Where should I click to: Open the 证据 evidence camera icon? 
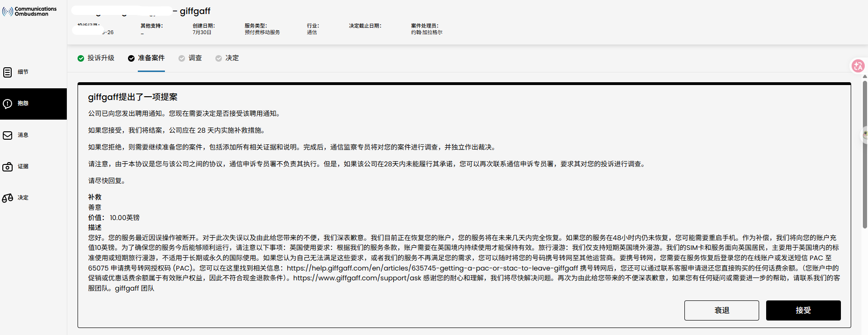7,167
